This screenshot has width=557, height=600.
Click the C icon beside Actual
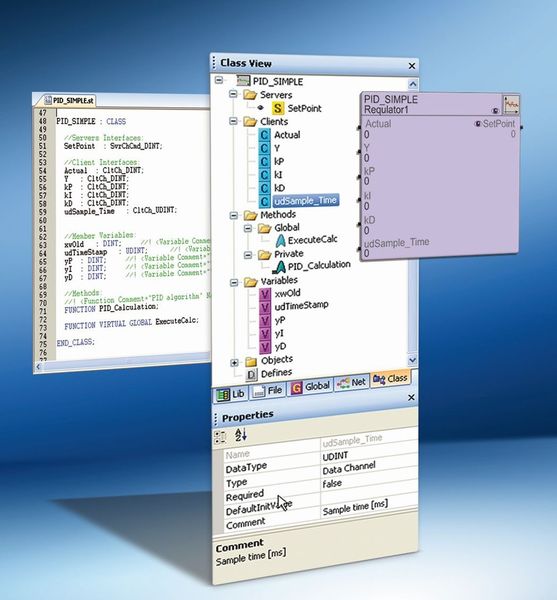point(264,135)
